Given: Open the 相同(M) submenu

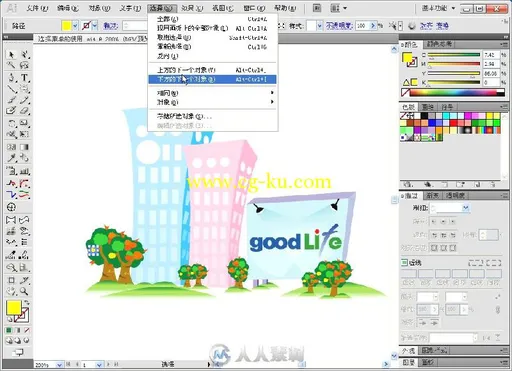Looking at the screenshot, I should (x=212, y=93).
